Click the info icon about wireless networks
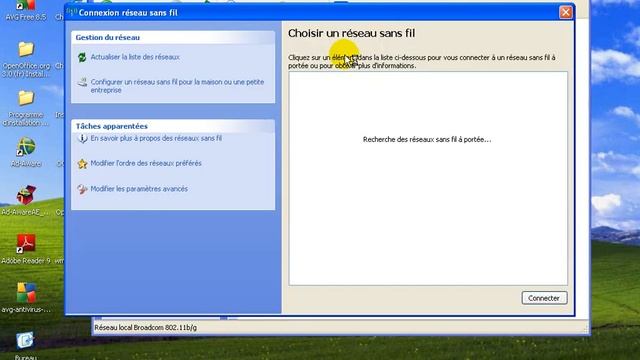This screenshot has height=360, width=640. pos(82,139)
